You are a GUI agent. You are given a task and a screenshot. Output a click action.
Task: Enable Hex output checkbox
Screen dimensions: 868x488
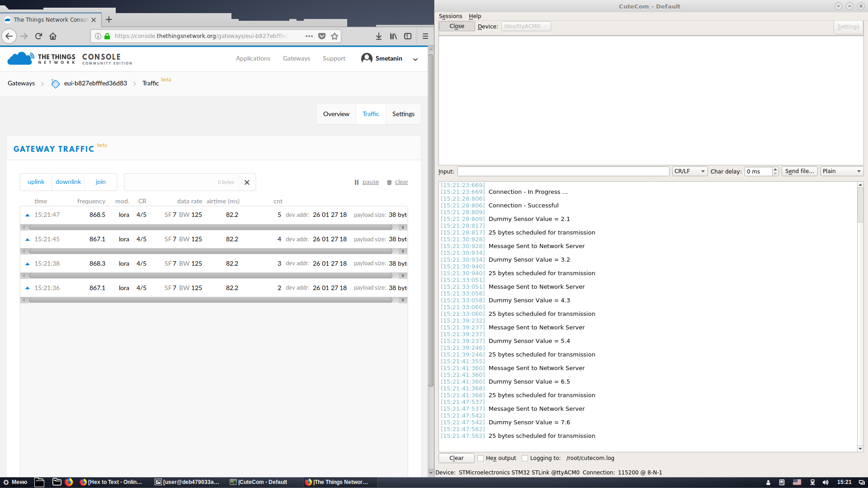click(481, 458)
